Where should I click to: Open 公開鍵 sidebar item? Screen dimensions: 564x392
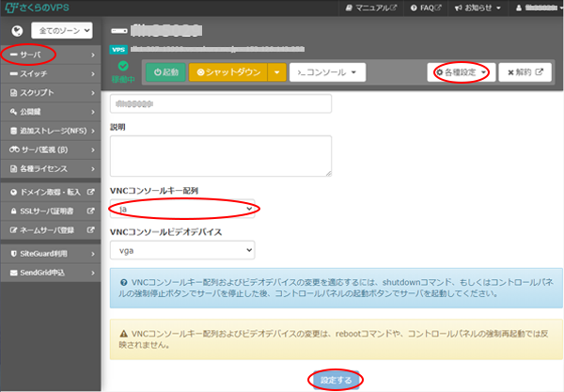(51, 112)
